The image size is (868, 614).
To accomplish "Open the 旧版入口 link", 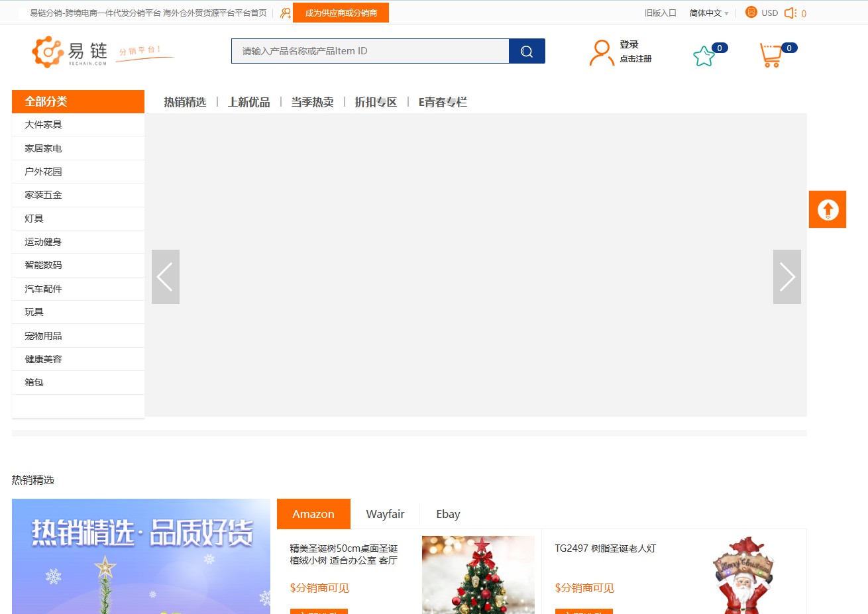I will pos(660,13).
